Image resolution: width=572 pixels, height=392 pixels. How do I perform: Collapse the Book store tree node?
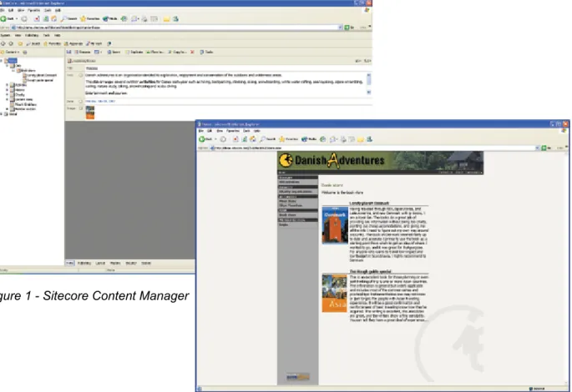coord(14,70)
